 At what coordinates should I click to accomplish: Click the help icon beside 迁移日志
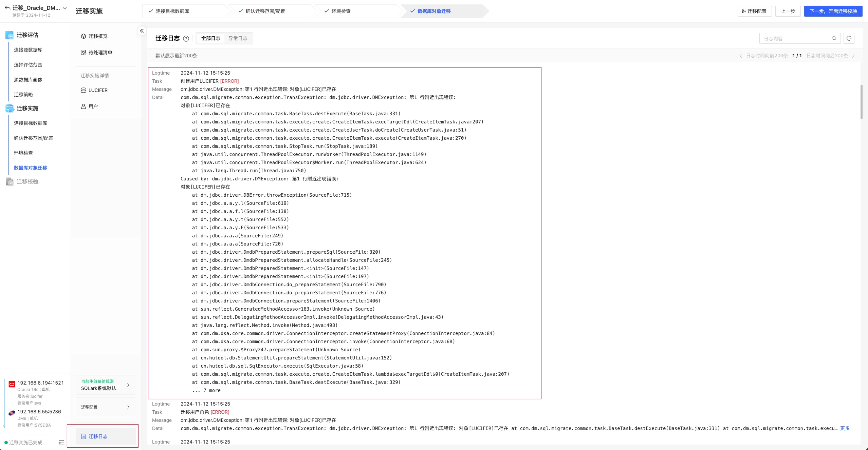pos(186,39)
